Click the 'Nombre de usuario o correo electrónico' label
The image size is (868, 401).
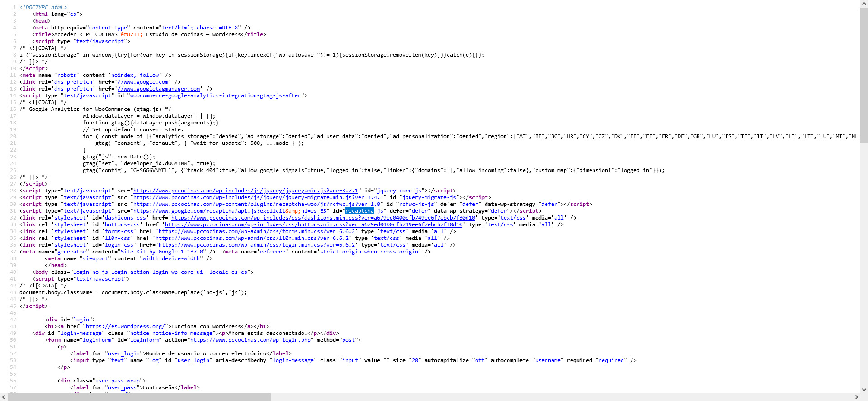[x=206, y=353]
